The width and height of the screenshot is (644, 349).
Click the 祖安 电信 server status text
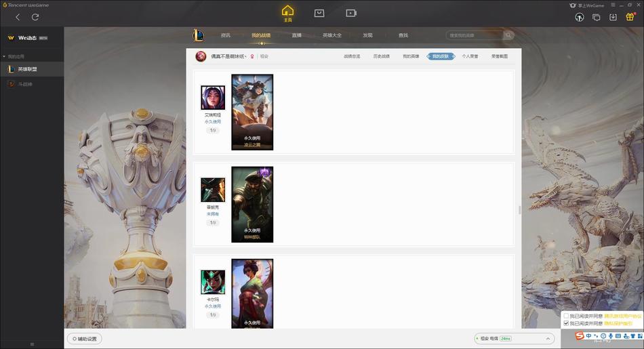click(x=489, y=339)
